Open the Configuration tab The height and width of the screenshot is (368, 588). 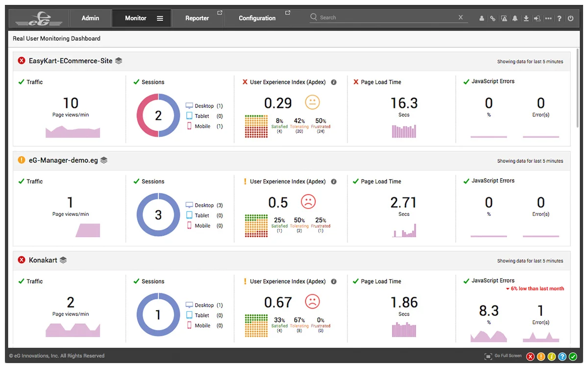pos(257,18)
